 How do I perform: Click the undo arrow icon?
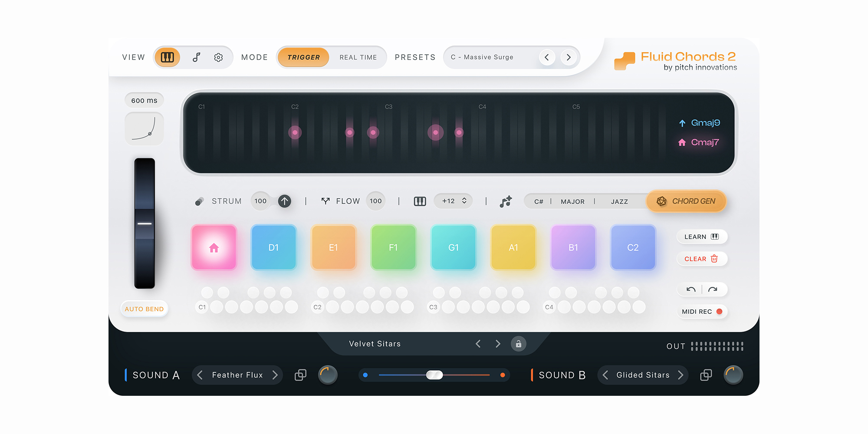click(x=691, y=289)
